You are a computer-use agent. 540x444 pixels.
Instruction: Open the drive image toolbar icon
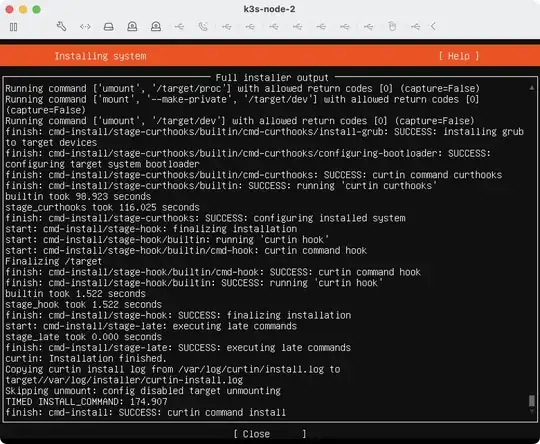click(x=109, y=27)
